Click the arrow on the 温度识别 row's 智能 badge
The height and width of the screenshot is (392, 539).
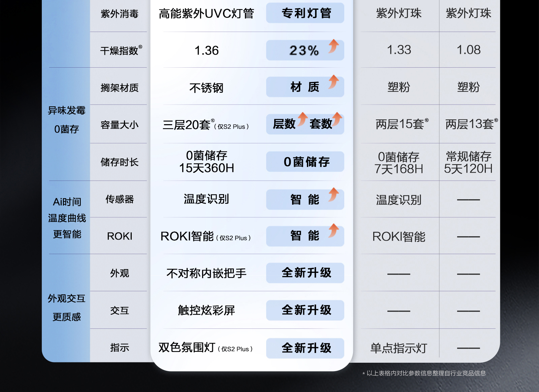pos(334,194)
